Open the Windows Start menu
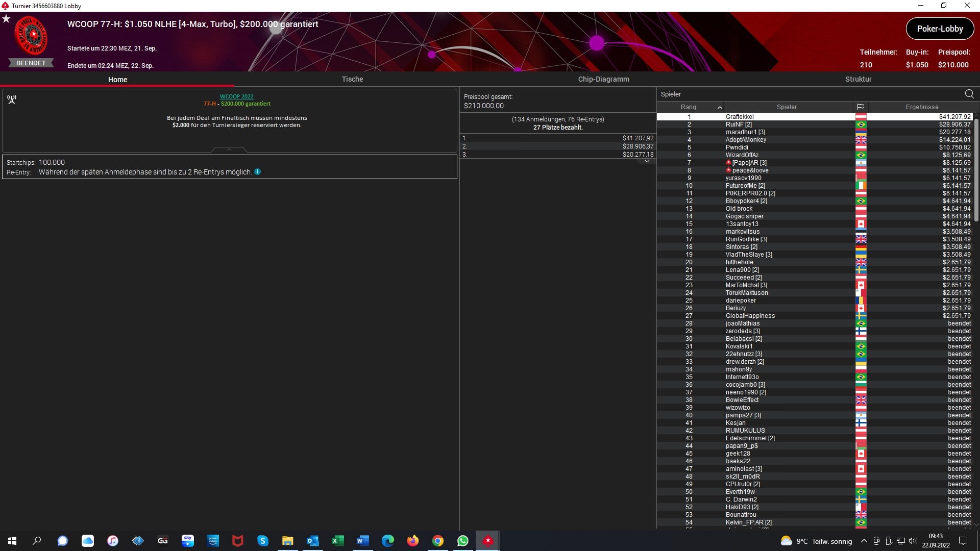The image size is (980, 551). [12, 541]
